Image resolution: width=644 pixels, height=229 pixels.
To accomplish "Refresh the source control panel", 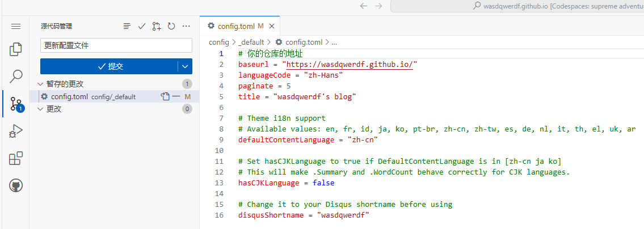I will coord(171,26).
